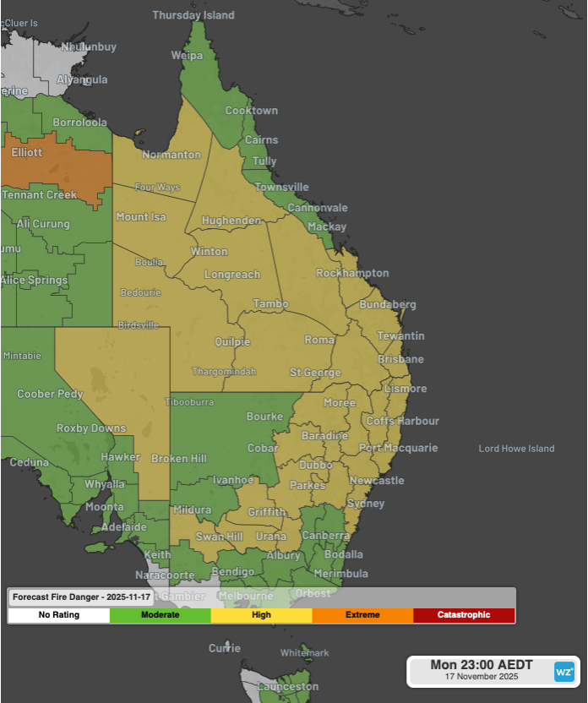Select the Broken Hill label

point(178,459)
